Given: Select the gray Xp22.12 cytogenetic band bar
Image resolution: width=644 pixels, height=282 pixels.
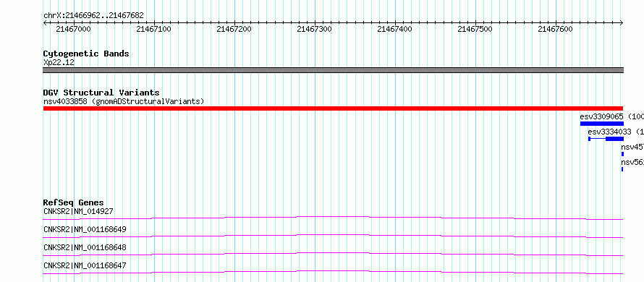Looking at the screenshot, I should point(333,70).
